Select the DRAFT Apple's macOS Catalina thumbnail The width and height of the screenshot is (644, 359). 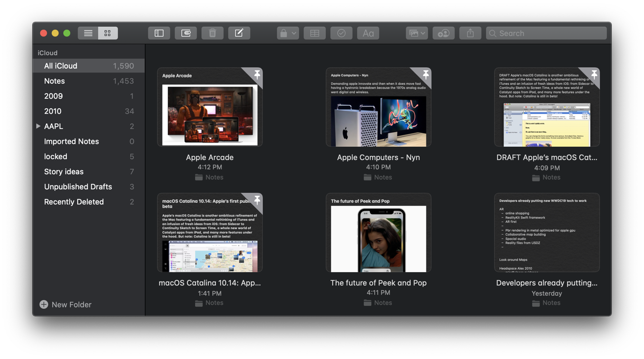tap(547, 107)
